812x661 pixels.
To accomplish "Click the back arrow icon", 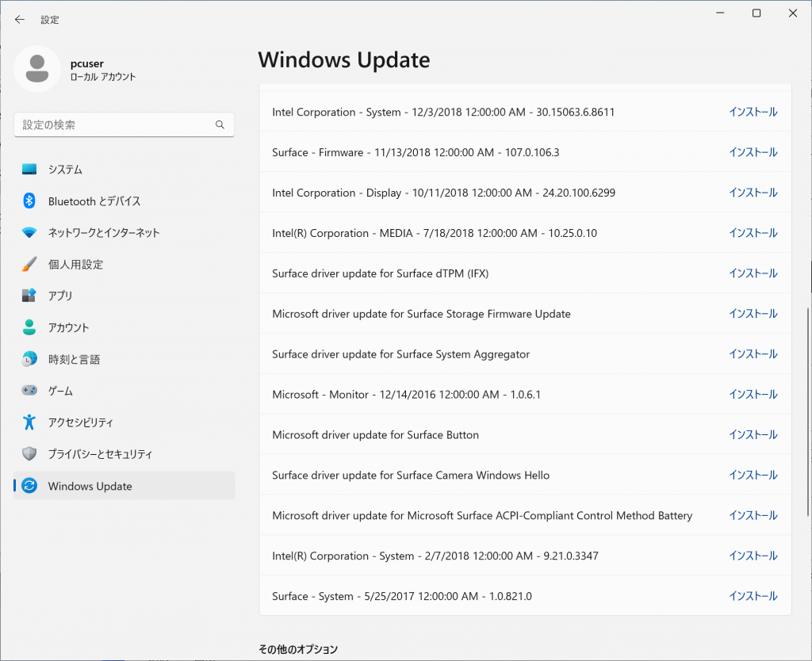I will point(20,20).
